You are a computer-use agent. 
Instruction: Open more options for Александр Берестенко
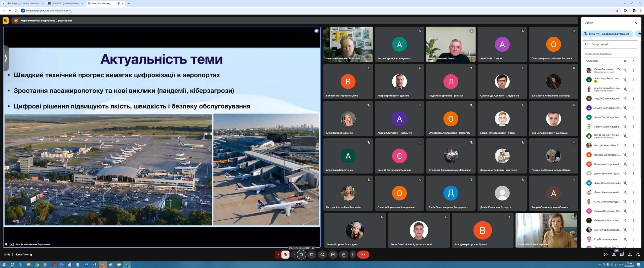(633, 80)
